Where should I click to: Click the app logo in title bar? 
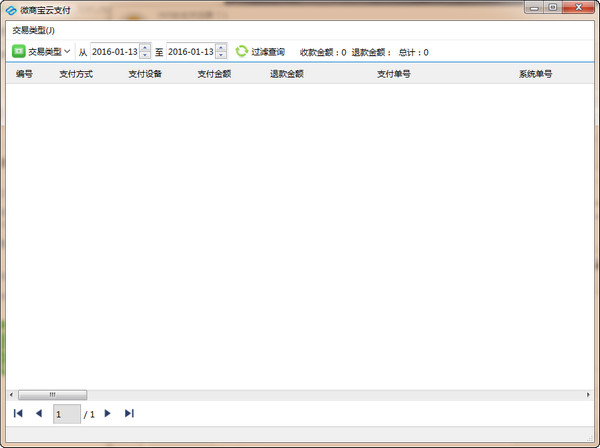coord(11,9)
